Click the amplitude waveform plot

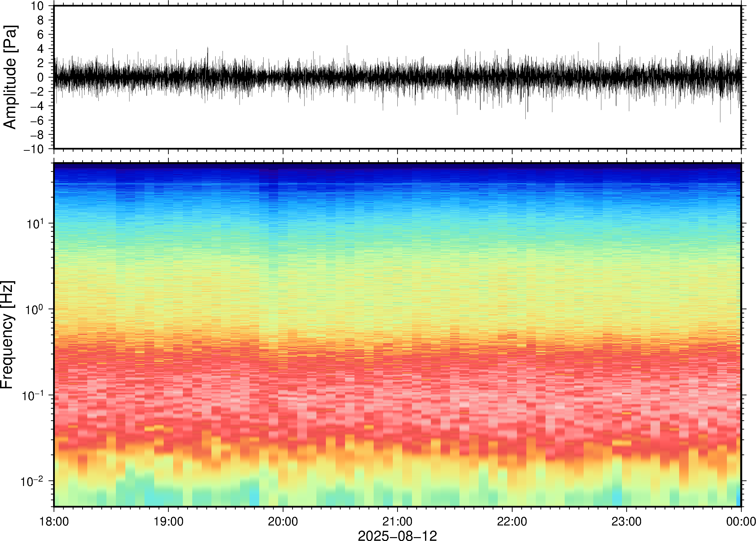coord(397,77)
